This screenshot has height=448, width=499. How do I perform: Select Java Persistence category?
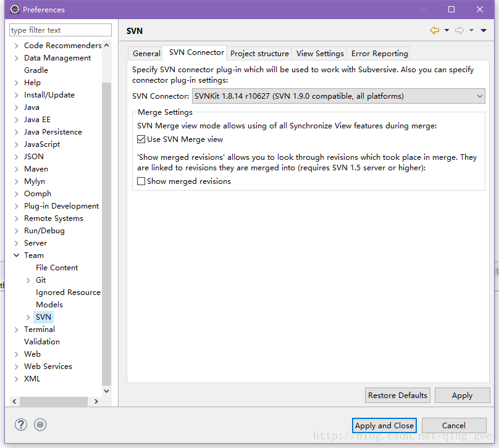coord(53,131)
